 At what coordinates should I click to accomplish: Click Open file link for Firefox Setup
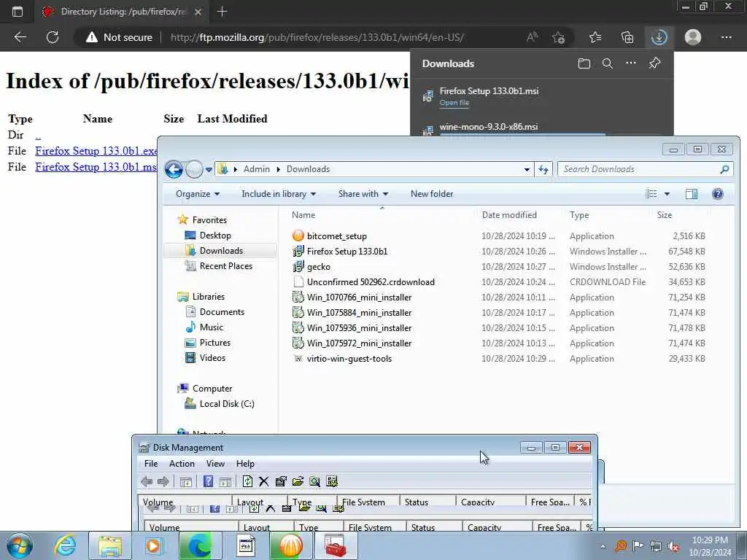point(454,103)
